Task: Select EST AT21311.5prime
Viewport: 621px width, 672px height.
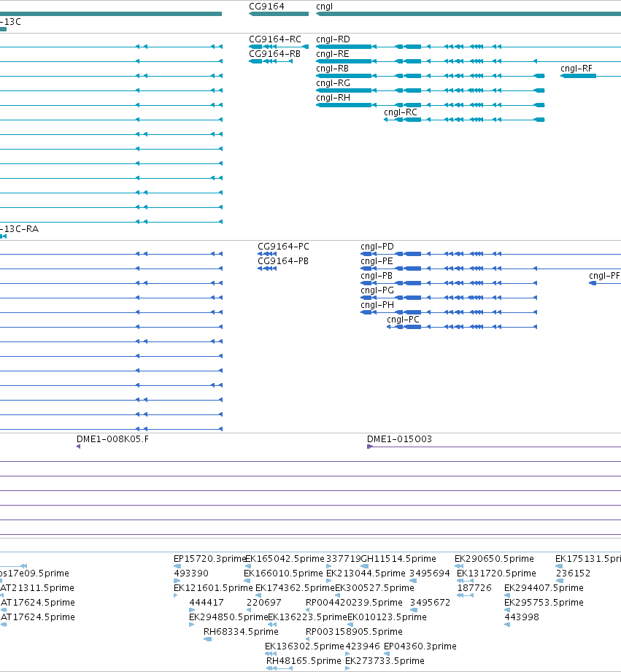Action: coord(37,587)
